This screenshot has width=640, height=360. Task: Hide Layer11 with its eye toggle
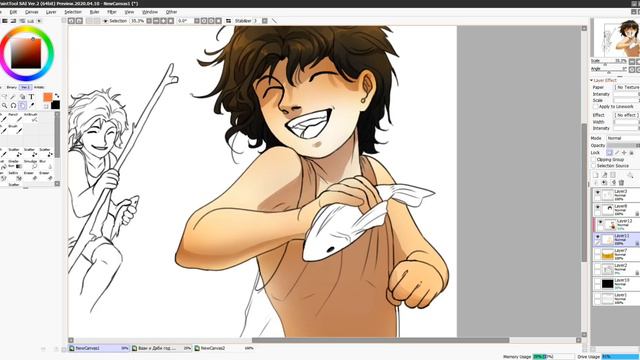[x=598, y=237]
